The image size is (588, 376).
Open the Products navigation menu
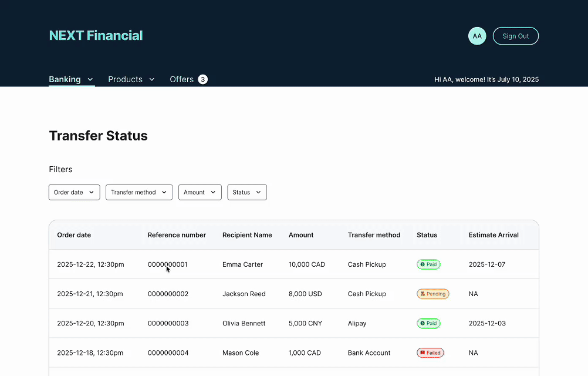(x=131, y=79)
